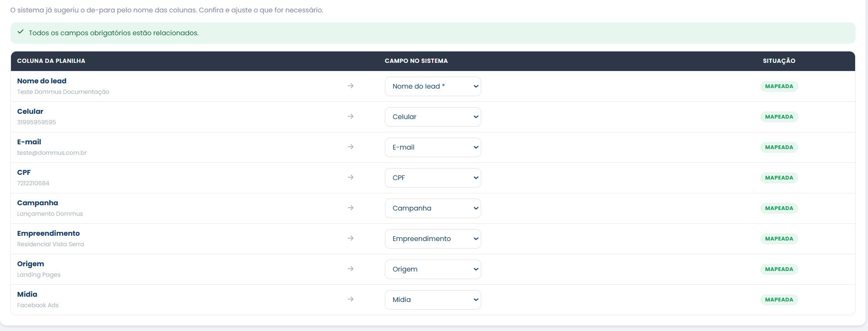The height and width of the screenshot is (331, 868).
Task: Click the 'CAMPO NO SISTEMA' column header
Action: (x=416, y=61)
